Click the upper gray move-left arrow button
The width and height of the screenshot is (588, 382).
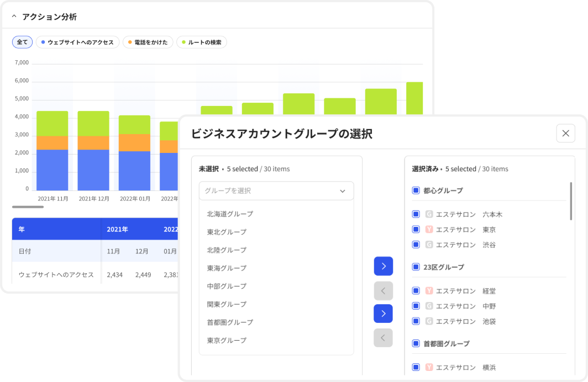click(383, 290)
